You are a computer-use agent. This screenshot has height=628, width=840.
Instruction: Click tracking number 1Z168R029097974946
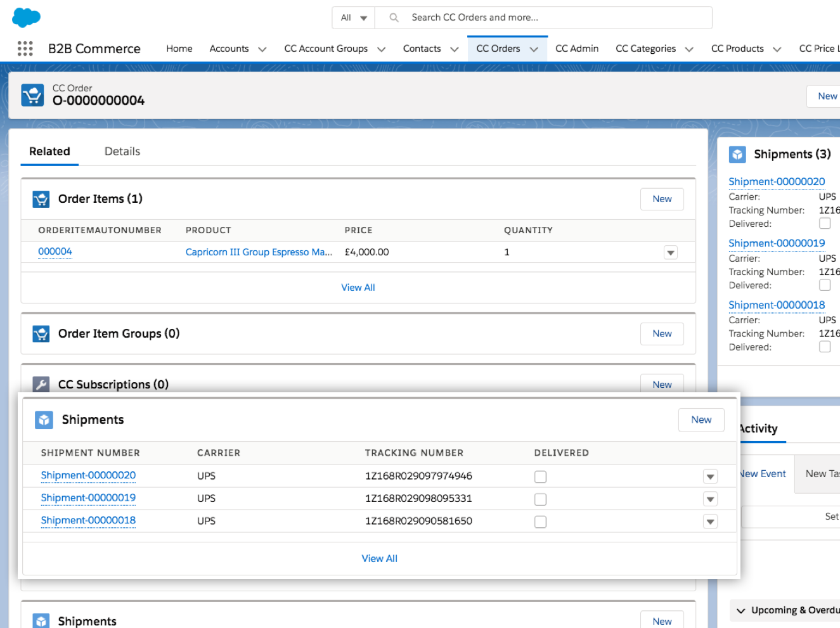pos(418,476)
